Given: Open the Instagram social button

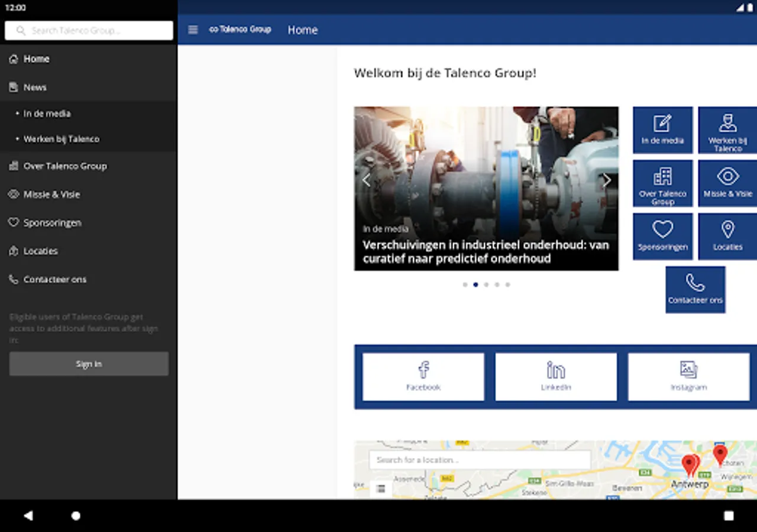Looking at the screenshot, I should click(x=688, y=377).
